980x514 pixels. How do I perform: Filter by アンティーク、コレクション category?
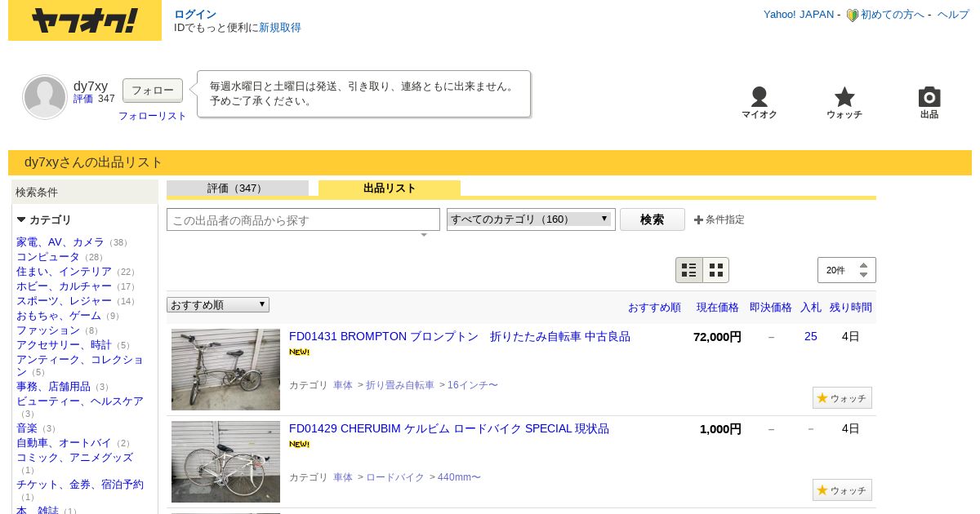80,366
